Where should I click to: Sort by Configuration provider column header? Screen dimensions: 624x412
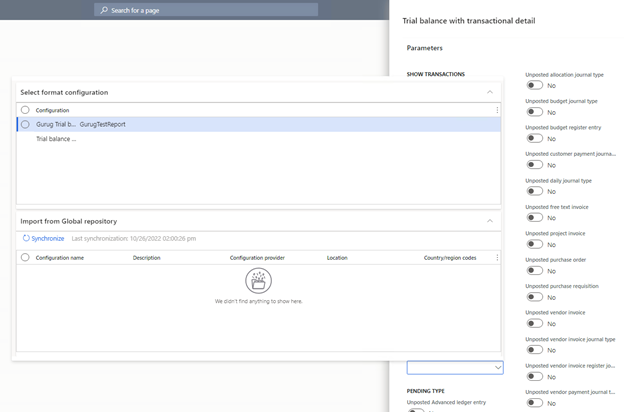260,257
